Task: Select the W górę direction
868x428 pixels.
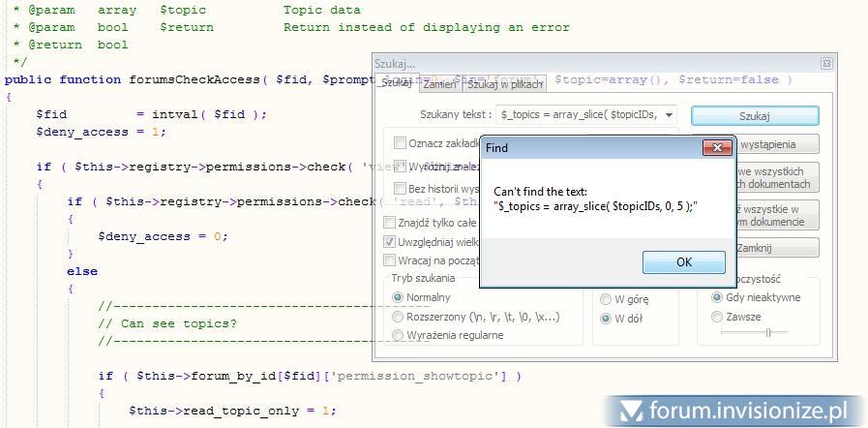Action: click(607, 299)
